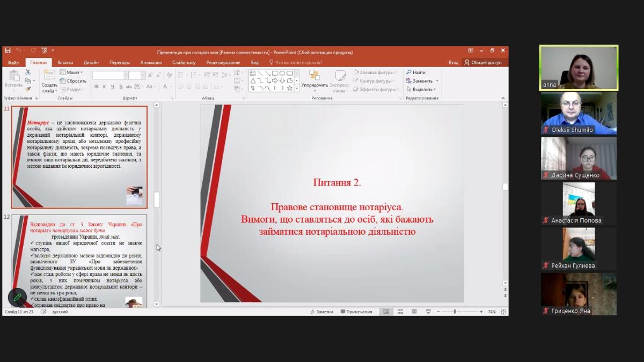Select the Format Painter brush icon

[28, 89]
